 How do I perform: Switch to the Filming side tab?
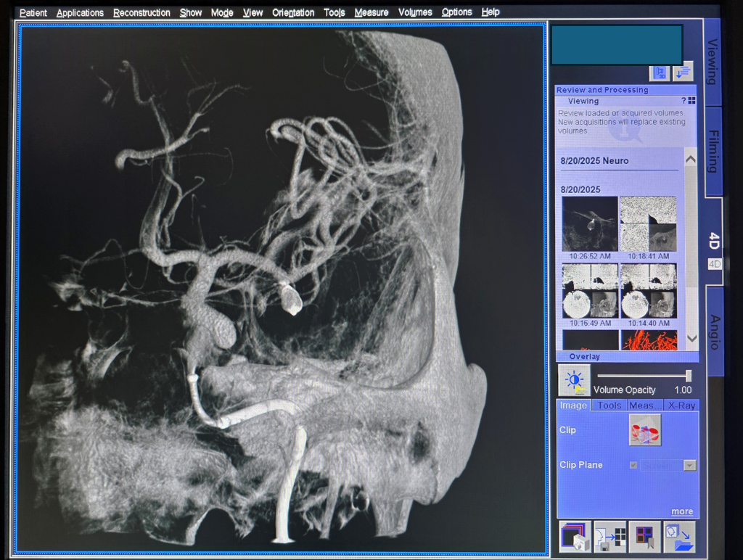click(x=713, y=151)
